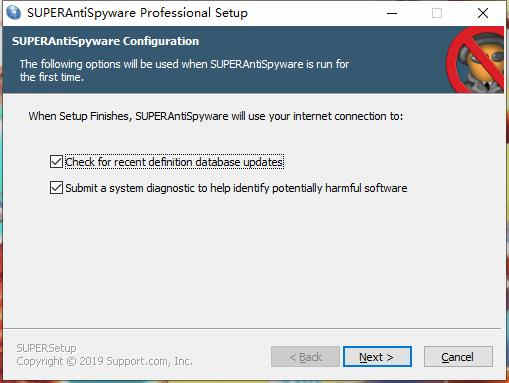This screenshot has height=383, width=509.
Task: Abort installation with the Cancel button
Action: (458, 357)
